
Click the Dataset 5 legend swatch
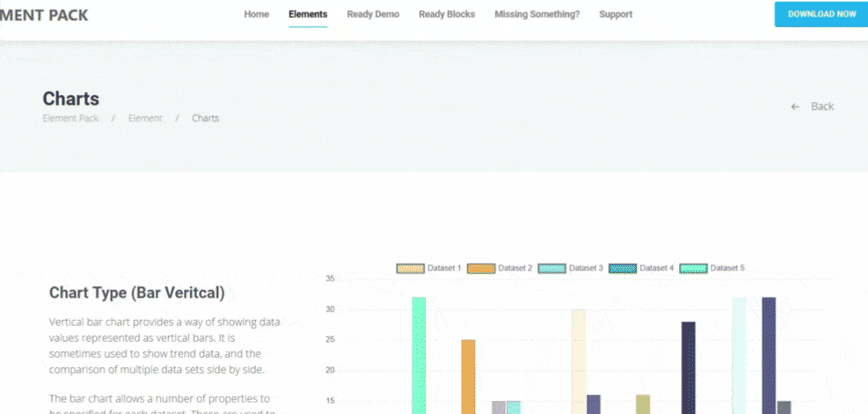pos(693,269)
